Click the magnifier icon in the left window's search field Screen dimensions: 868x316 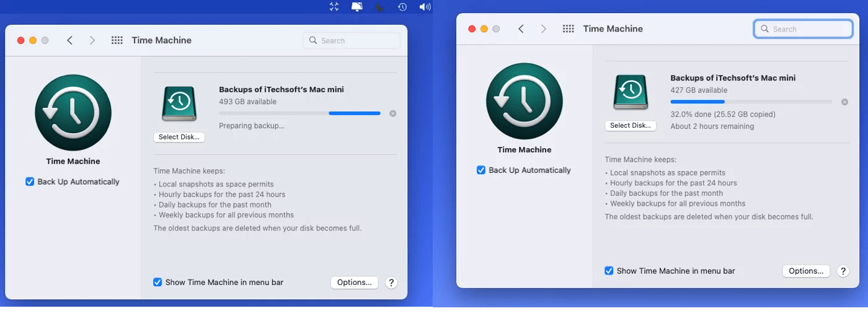point(313,40)
